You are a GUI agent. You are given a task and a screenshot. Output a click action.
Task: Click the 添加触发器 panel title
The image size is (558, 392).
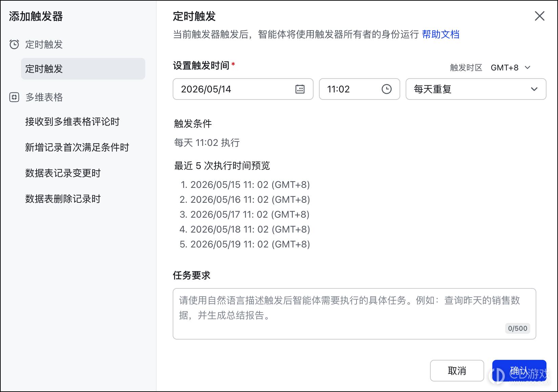(36, 16)
